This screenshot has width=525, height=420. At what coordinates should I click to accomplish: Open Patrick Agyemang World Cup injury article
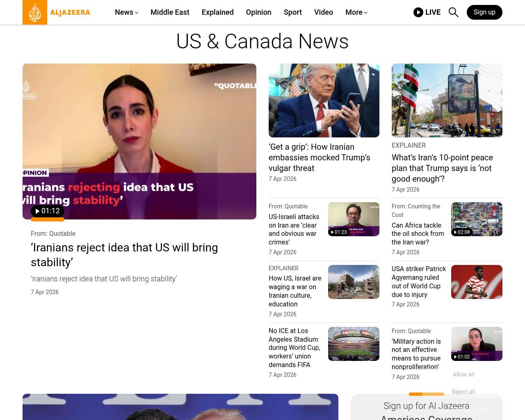pyautogui.click(x=419, y=282)
